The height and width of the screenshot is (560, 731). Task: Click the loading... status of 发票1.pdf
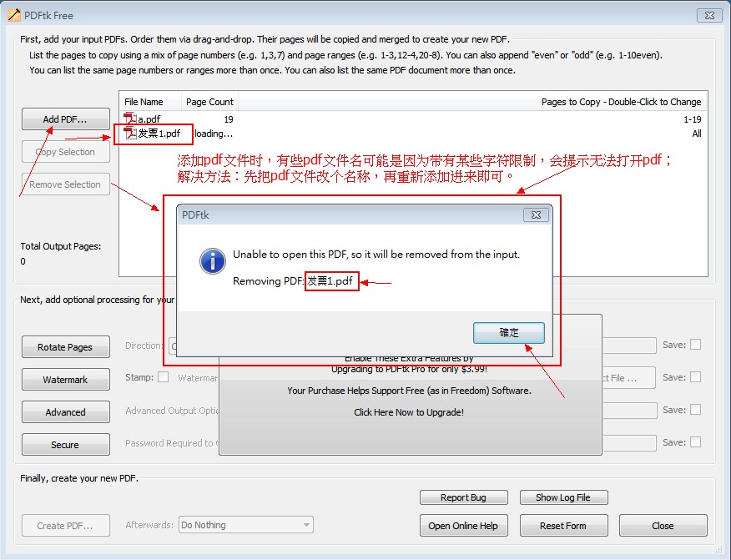214,134
